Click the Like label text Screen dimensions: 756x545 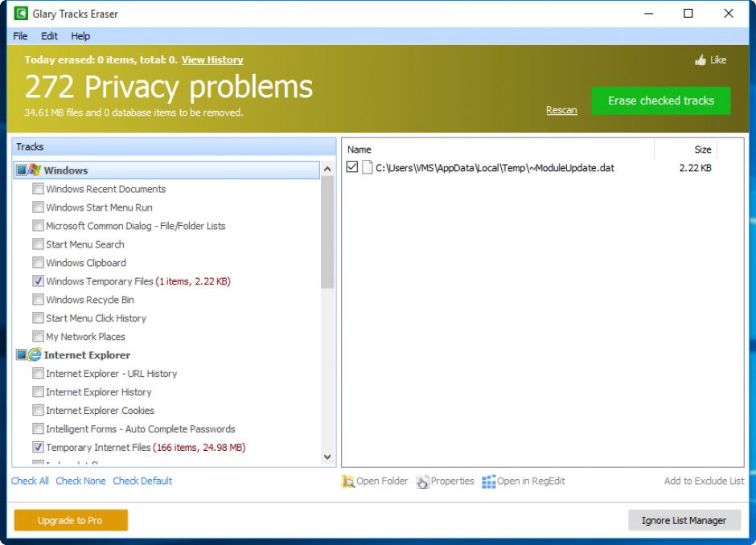718,59
